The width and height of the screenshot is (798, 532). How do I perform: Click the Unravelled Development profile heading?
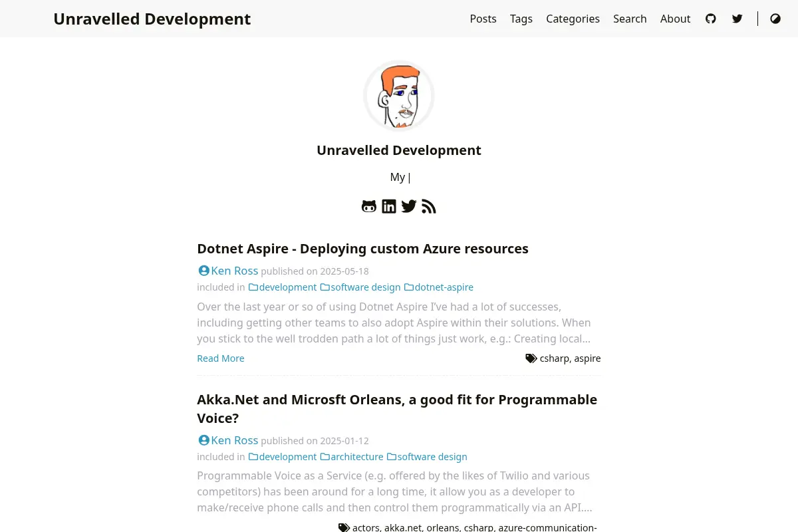(x=399, y=150)
